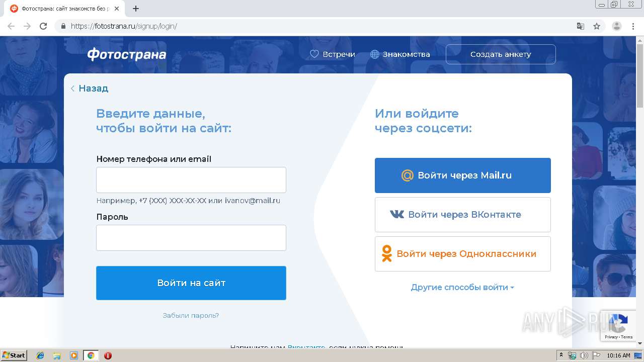The height and width of the screenshot is (362, 644).
Task: Open the Windows Start menu
Action: point(14,355)
